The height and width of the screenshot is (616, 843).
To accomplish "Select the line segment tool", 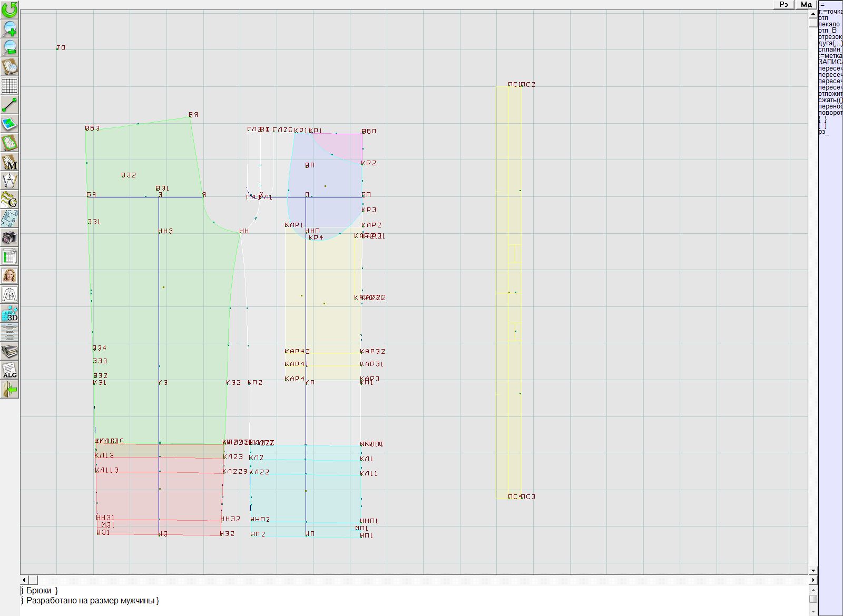I will click(9, 105).
